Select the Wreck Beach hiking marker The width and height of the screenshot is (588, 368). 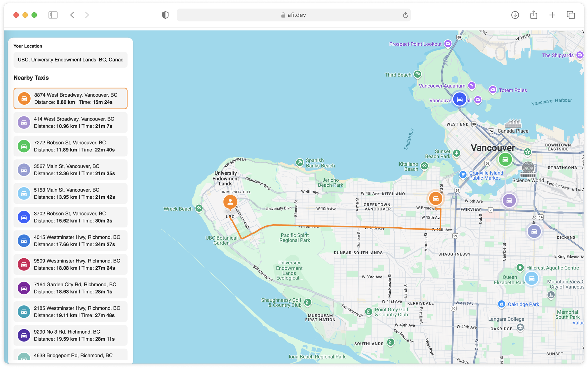click(x=199, y=208)
